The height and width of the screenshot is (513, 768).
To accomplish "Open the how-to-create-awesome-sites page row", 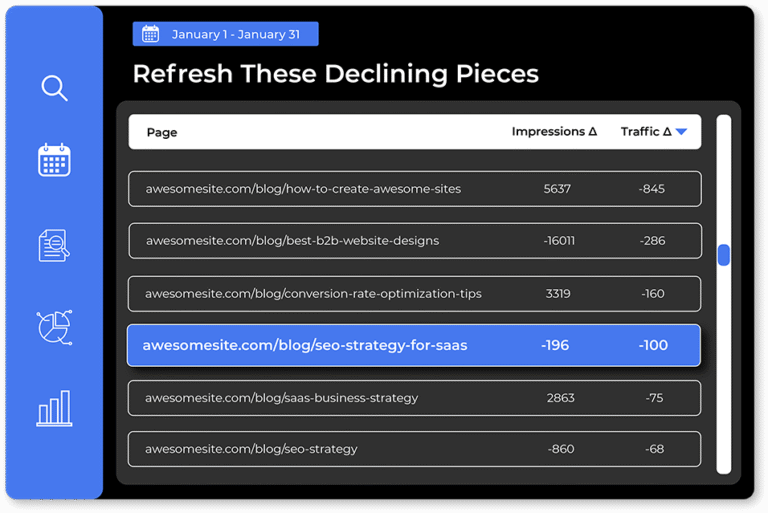I will [x=303, y=189].
